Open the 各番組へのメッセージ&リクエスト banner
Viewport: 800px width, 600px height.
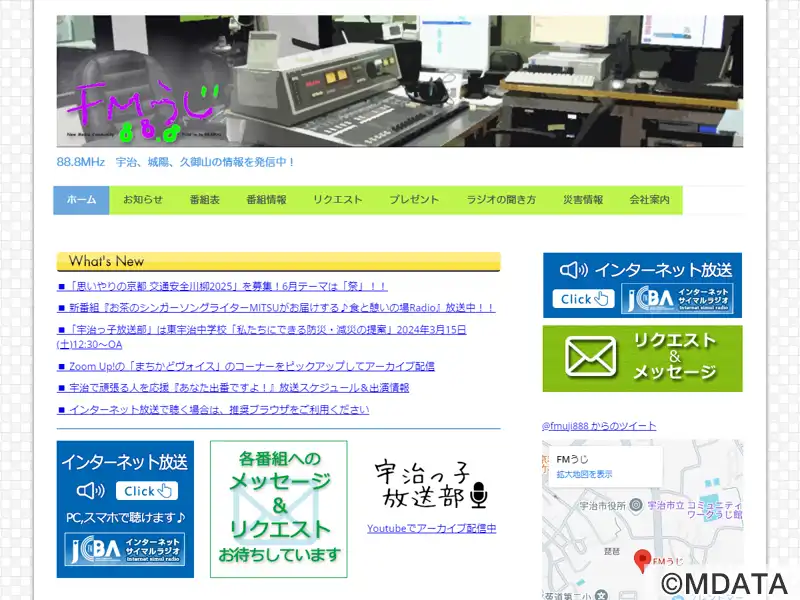pyautogui.click(x=279, y=509)
